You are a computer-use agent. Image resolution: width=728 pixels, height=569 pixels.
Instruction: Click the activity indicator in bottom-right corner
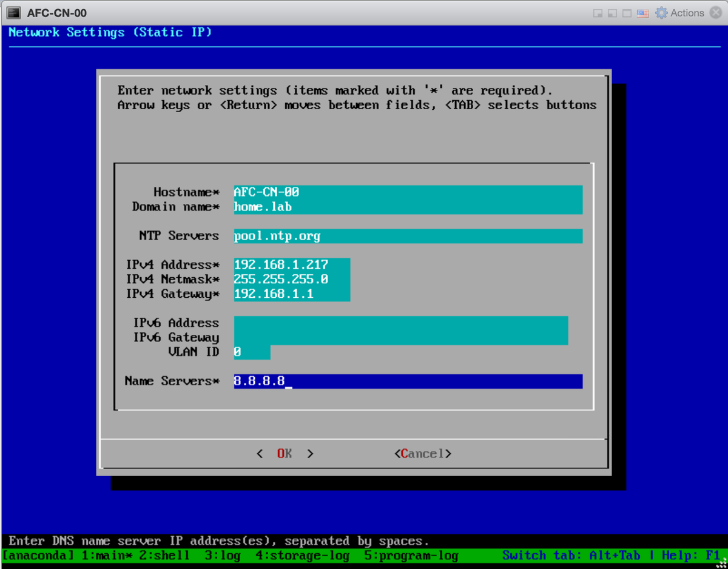pyautogui.click(x=721, y=563)
